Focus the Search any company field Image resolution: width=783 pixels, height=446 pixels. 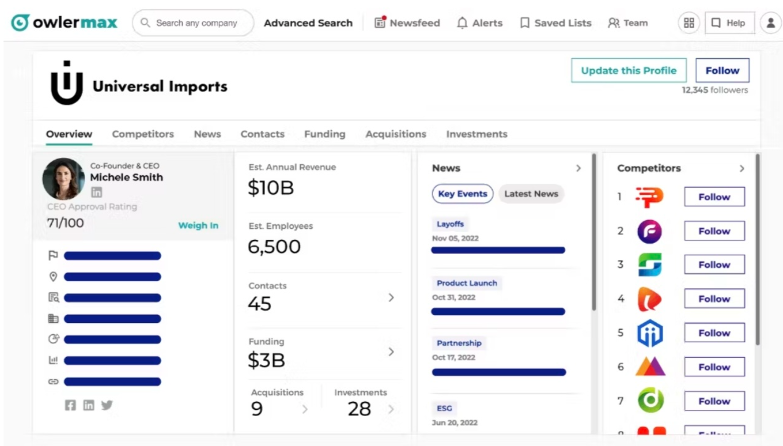coord(193,22)
